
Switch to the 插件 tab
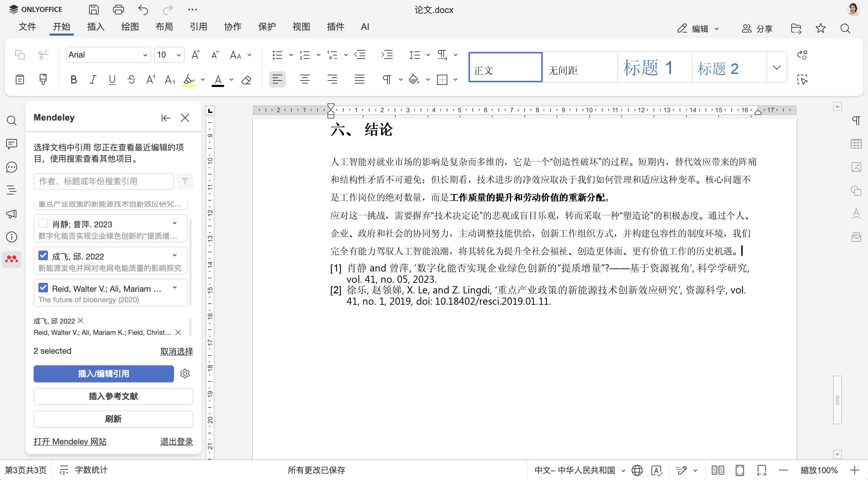click(335, 27)
